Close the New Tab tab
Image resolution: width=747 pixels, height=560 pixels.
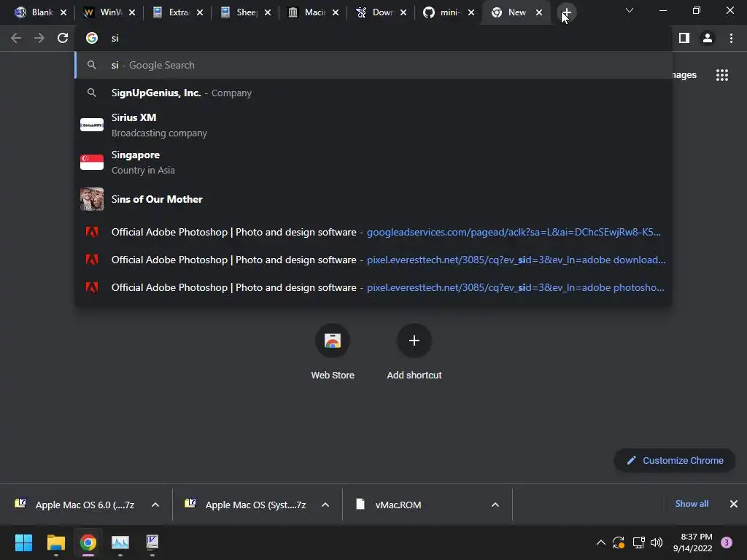coord(539,12)
